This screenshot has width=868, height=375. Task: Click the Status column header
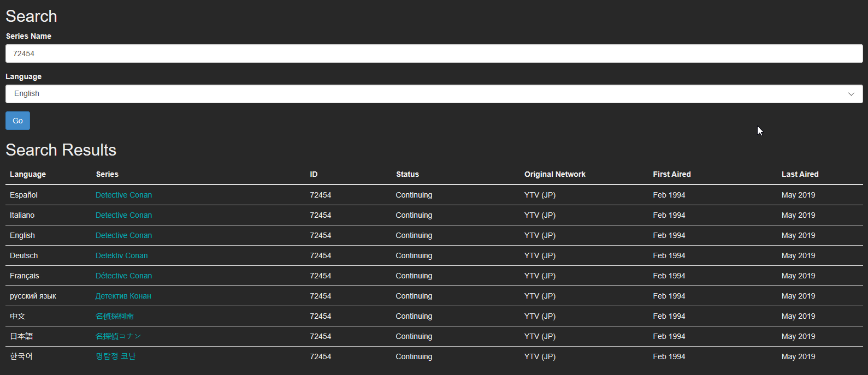click(408, 174)
